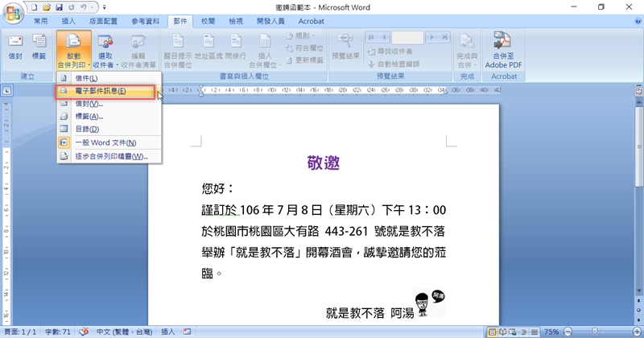The width and height of the screenshot is (644, 338).
Task: Click the 信封 (Envelopes) icon in the ribbon
Action: pyautogui.click(x=15, y=46)
